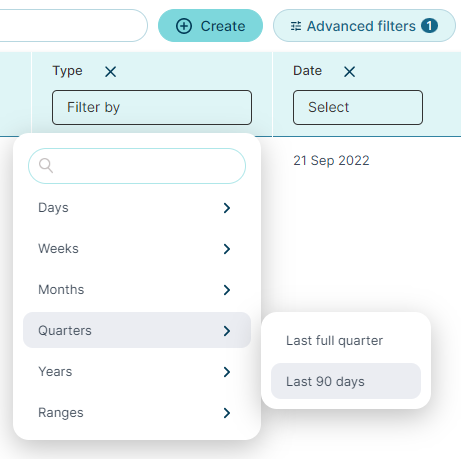Expand the Months submenu chevron
Screen dimensions: 461x459
pos(227,290)
